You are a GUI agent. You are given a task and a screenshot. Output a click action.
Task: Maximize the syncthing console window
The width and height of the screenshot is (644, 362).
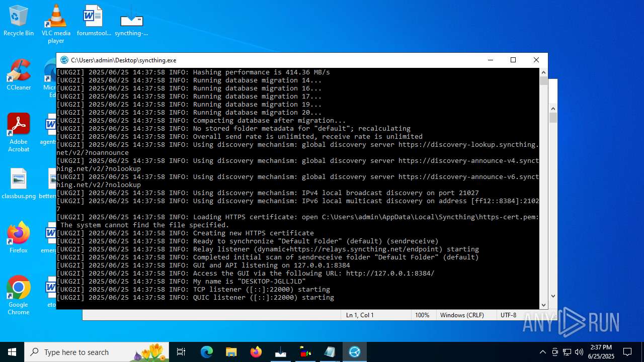(513, 60)
